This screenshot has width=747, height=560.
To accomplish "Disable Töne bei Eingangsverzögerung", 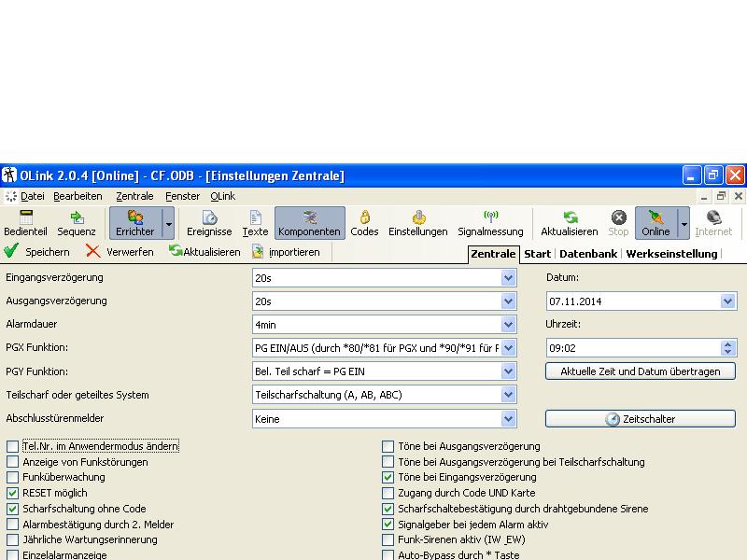I will click(388, 477).
